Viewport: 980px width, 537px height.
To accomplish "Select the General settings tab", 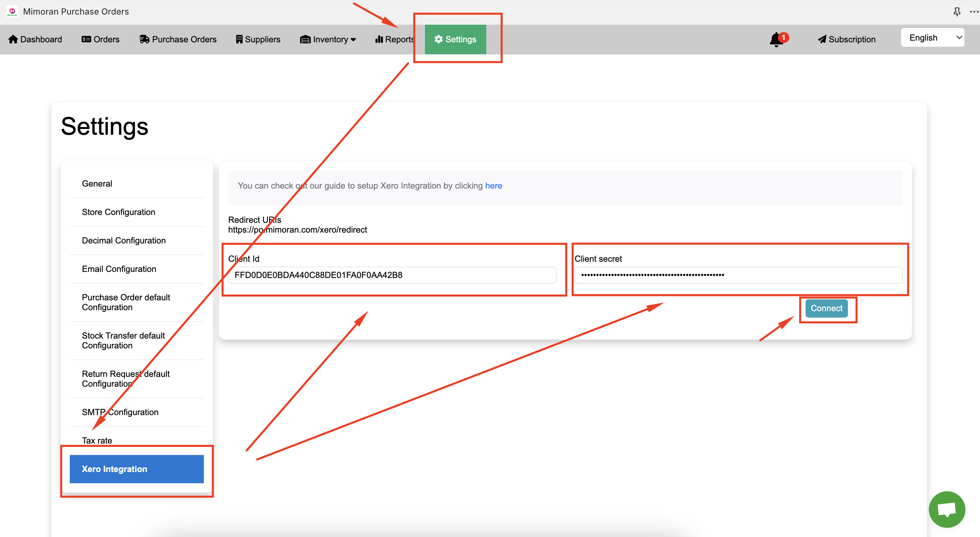I will click(136, 184).
